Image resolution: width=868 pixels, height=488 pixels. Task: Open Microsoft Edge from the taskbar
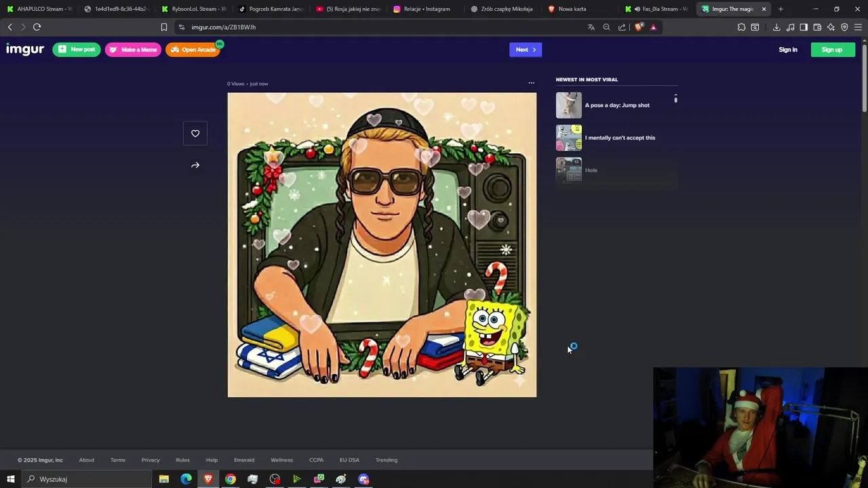click(186, 479)
